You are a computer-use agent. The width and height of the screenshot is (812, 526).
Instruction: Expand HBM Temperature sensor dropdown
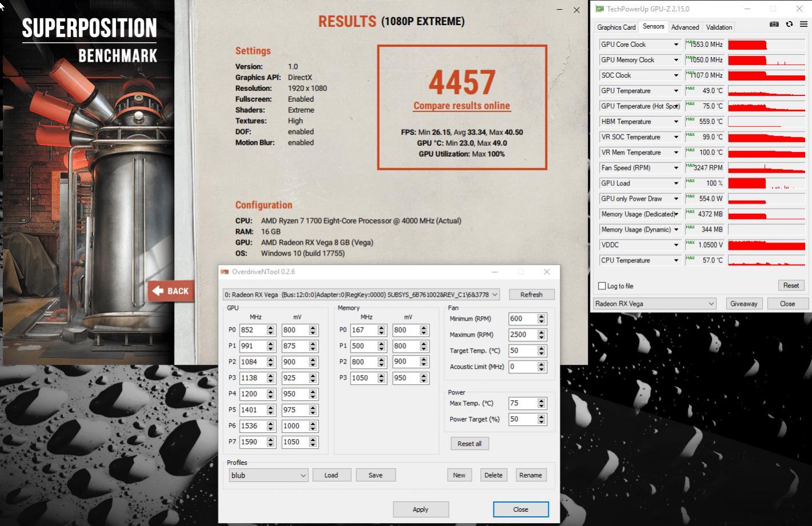coord(676,122)
